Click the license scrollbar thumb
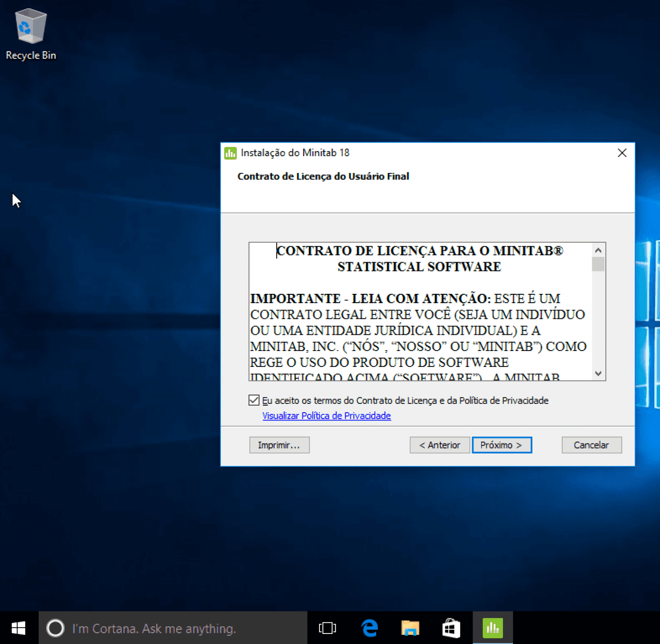This screenshot has width=660, height=644. pyautogui.click(x=598, y=264)
